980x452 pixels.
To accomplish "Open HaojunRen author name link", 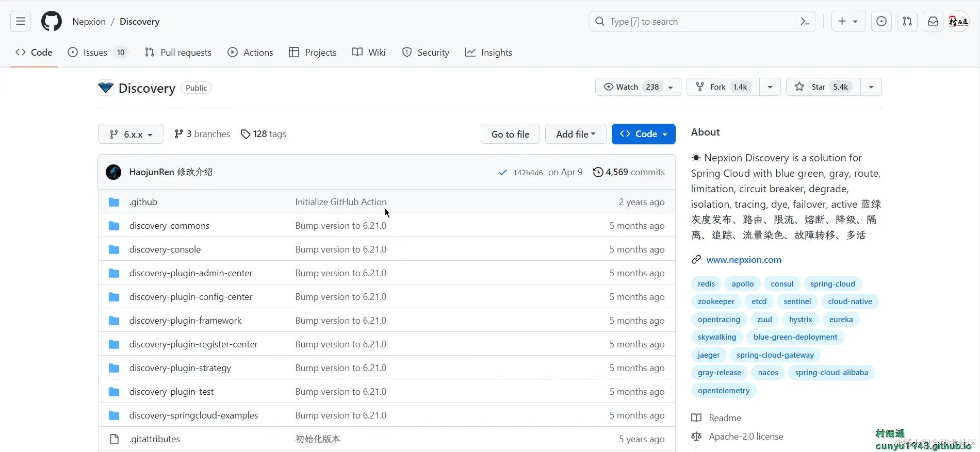I will tap(152, 172).
